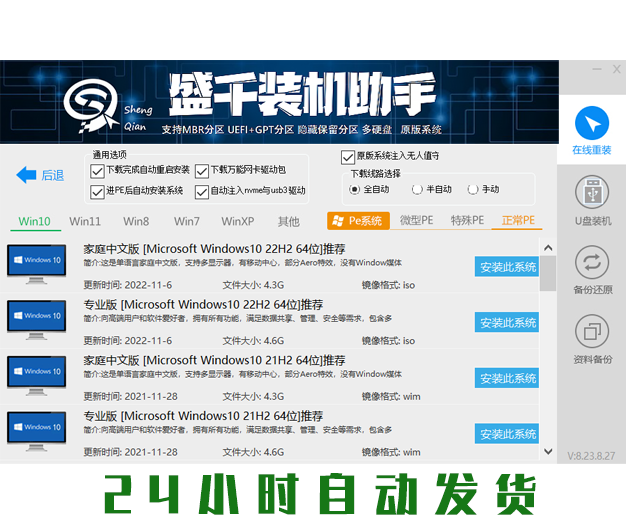Select the 手动 download route radio
626x523 pixels.
pyautogui.click(x=473, y=189)
